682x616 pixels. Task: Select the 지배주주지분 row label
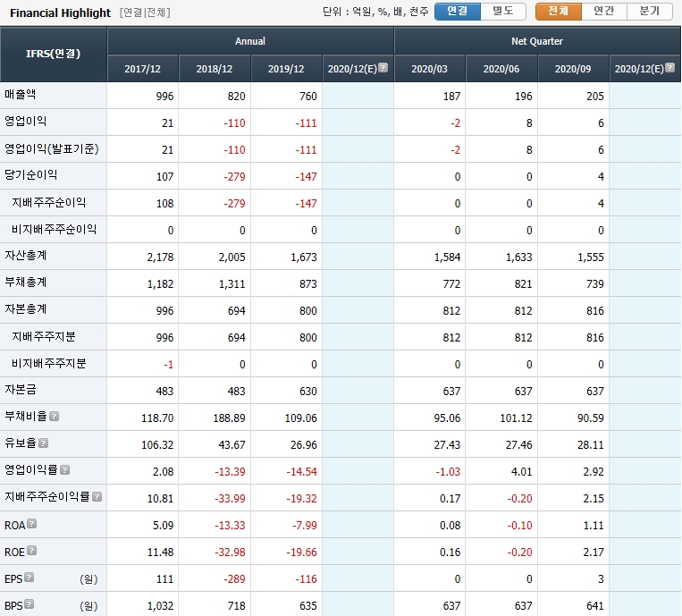coord(44,336)
